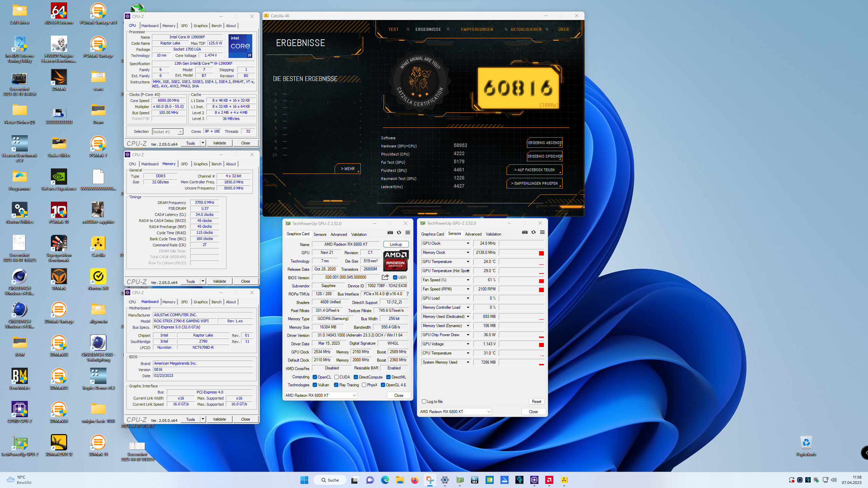Click Bus Interface question mark in GPU-Z
The image size is (868, 488).
coord(408,294)
